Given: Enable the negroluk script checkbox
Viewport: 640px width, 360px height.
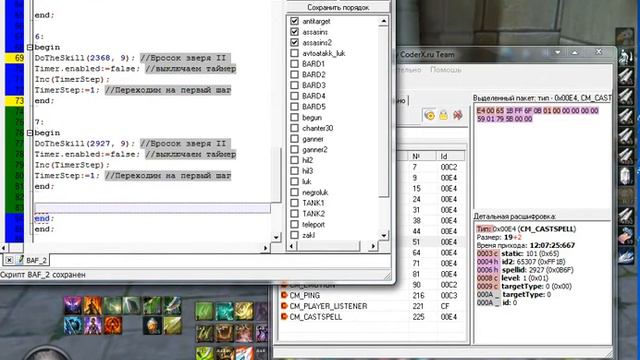Looking at the screenshot, I should pos(294,192).
